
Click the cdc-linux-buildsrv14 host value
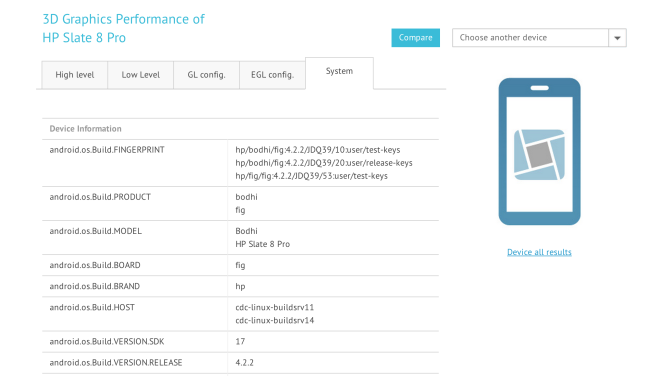274,320
